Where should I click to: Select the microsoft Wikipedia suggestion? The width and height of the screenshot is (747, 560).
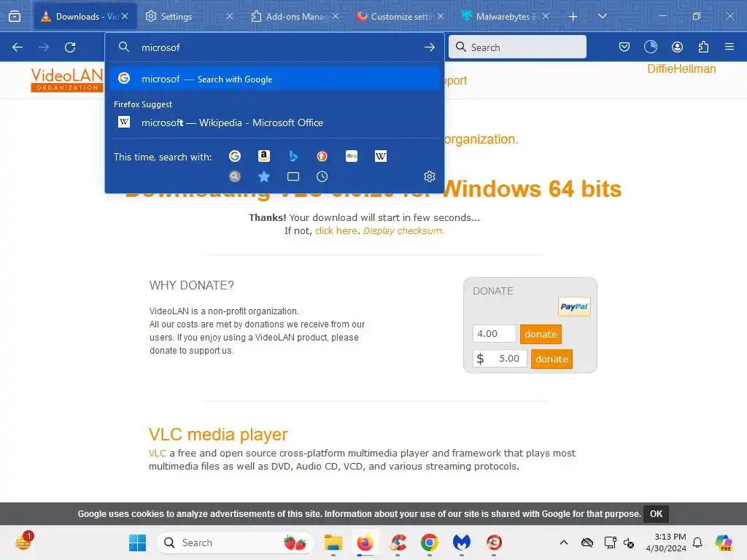274,122
